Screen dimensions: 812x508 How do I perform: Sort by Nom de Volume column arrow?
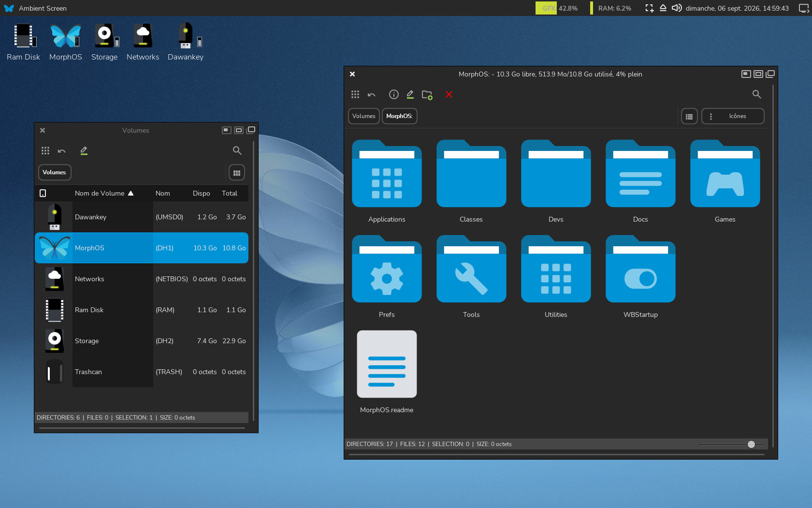click(130, 193)
